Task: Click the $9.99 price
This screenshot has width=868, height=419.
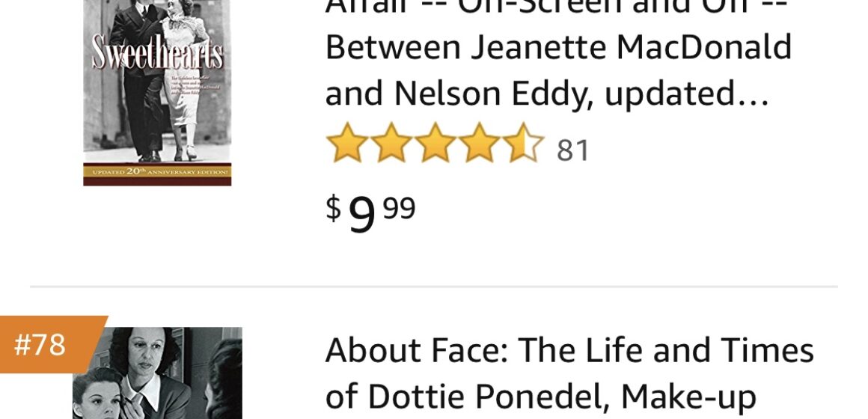Action: 370,212
